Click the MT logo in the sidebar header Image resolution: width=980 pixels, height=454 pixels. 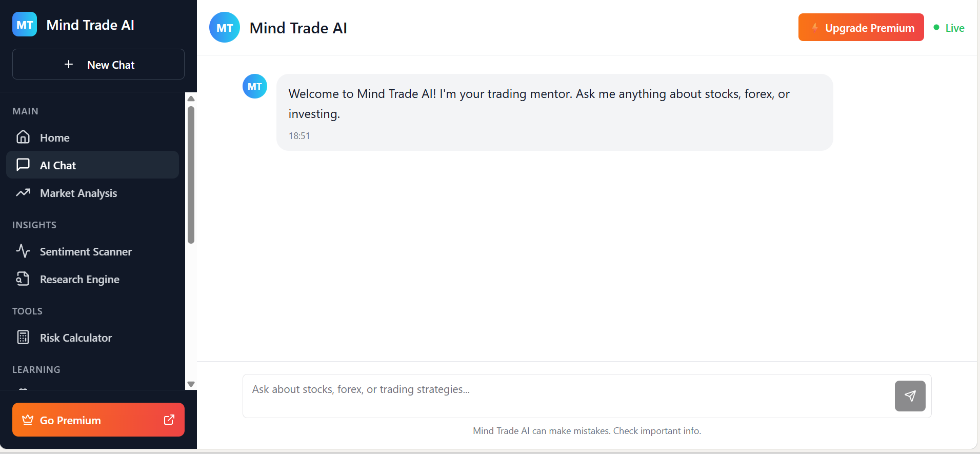(24, 24)
